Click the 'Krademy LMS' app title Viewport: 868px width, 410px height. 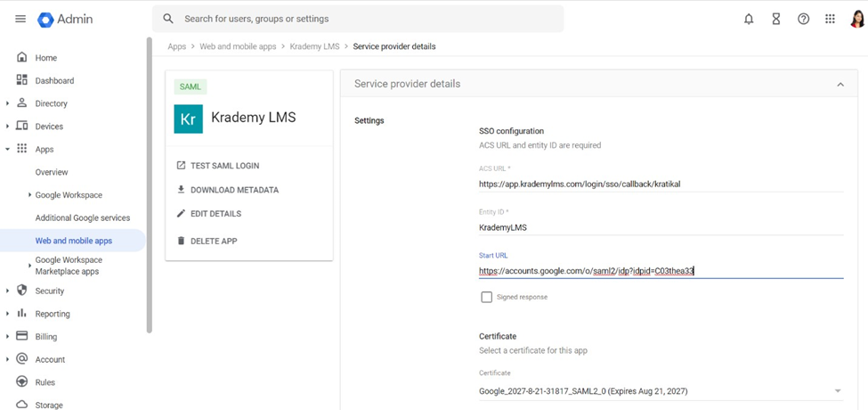click(254, 118)
